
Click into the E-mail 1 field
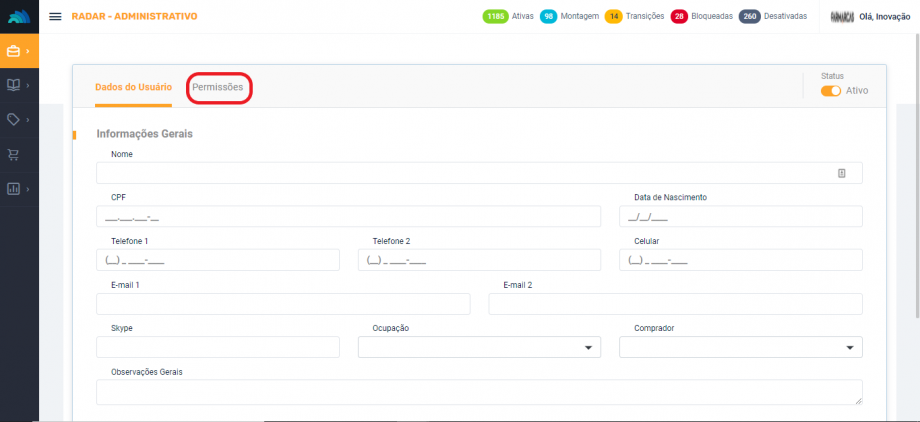click(x=283, y=304)
